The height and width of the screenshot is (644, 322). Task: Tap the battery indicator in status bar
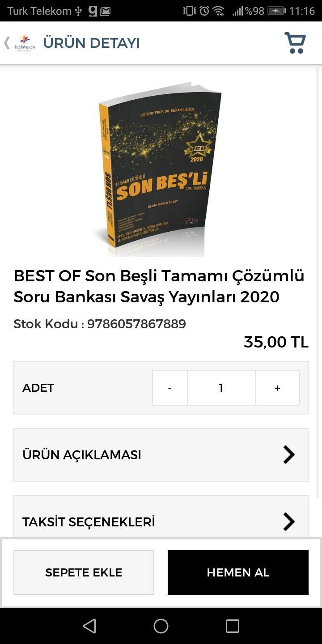tap(276, 11)
